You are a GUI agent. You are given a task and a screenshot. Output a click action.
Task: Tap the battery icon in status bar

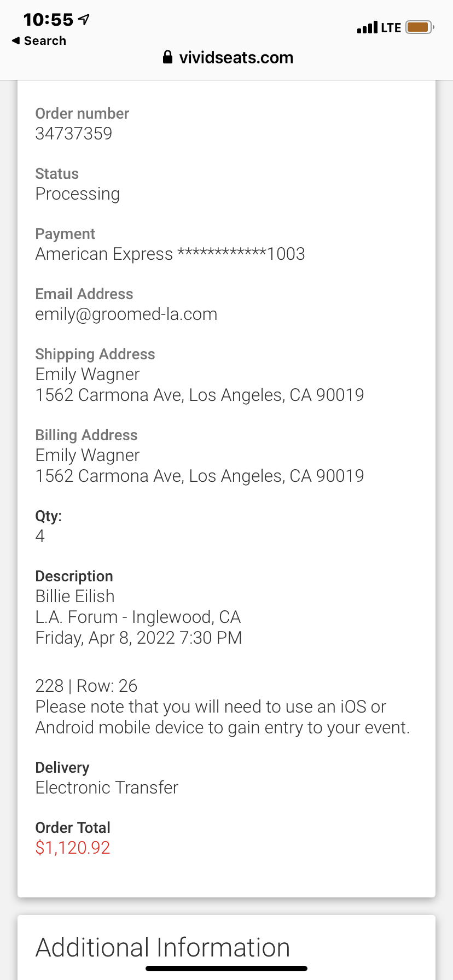(x=420, y=27)
